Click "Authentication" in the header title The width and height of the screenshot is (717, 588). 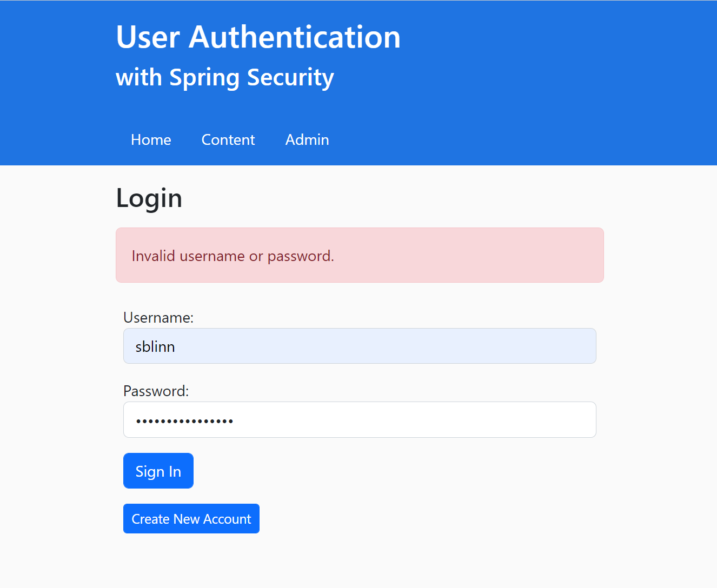pyautogui.click(x=295, y=37)
